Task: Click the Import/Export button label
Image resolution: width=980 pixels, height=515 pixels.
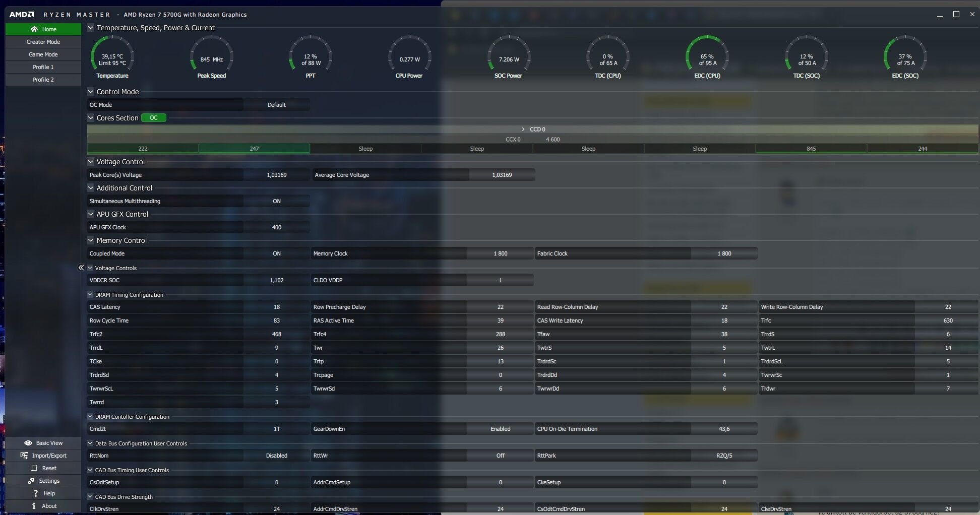Action: point(49,456)
